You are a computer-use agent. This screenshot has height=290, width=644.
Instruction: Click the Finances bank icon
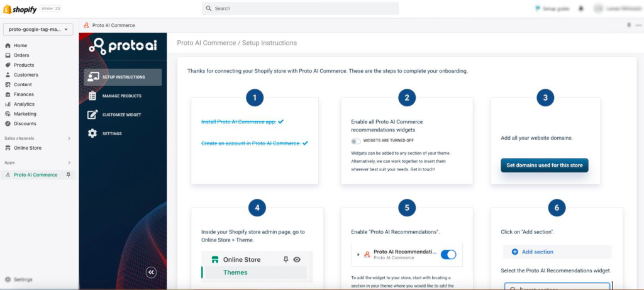(8, 94)
